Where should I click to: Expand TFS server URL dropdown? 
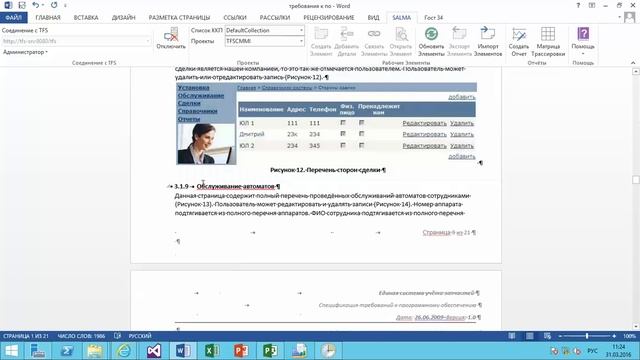click(148, 41)
